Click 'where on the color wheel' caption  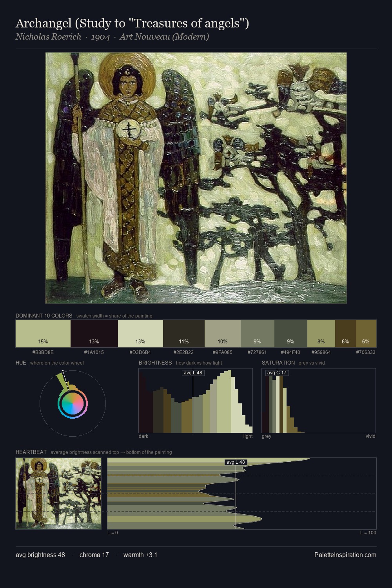point(57,363)
